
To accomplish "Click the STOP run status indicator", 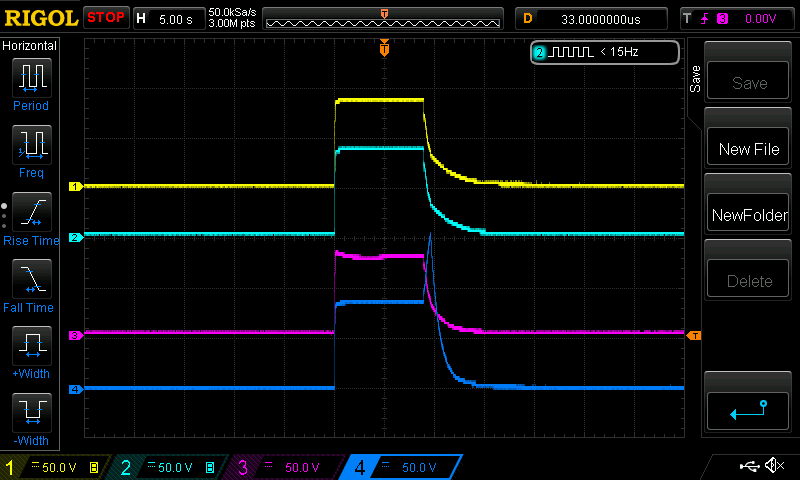I will (x=106, y=17).
